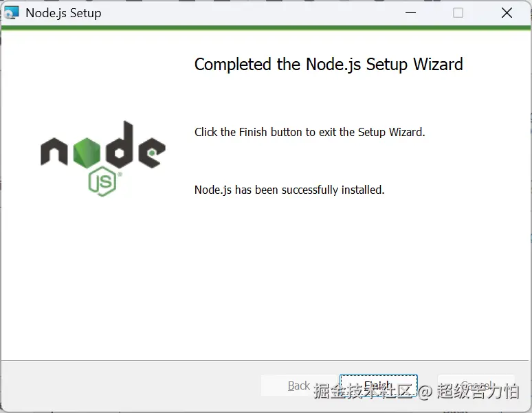Click the green JS hexagon badge
The width and height of the screenshot is (532, 413).
104,181
